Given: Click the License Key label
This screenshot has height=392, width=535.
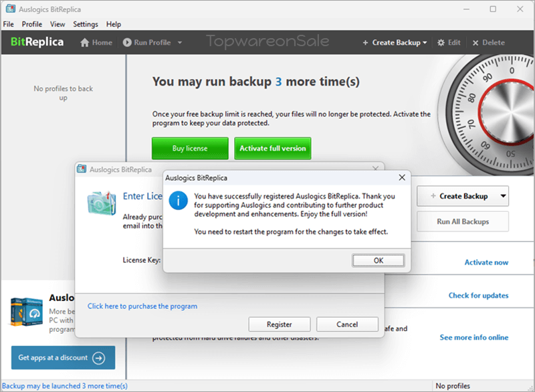Looking at the screenshot, I should (x=142, y=260).
